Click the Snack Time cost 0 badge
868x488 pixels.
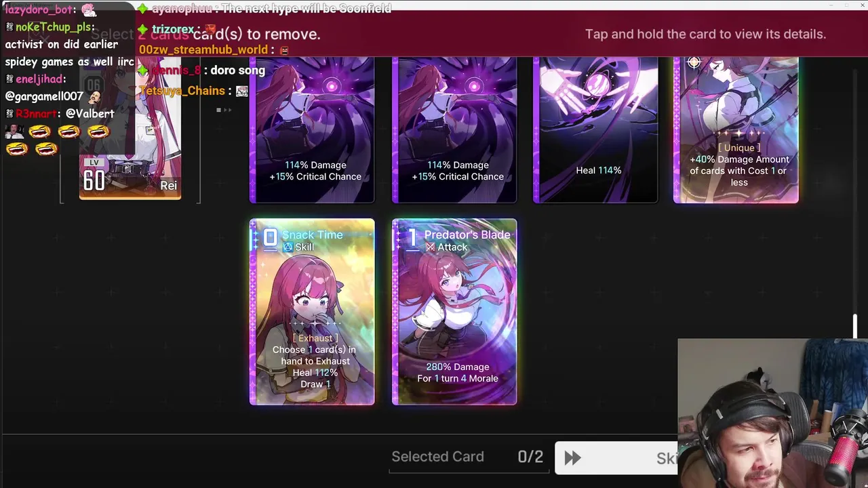point(270,237)
